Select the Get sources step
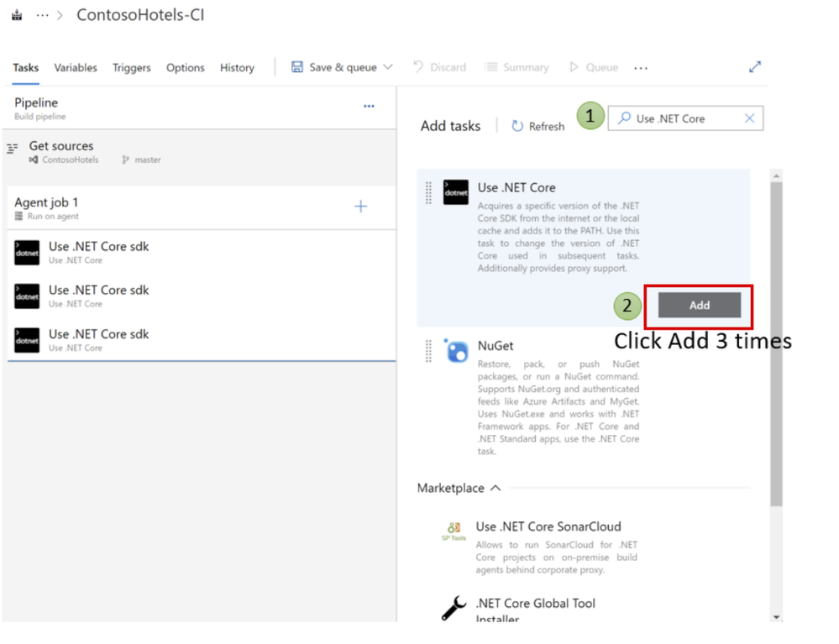Viewport: 839px width, 644px height. point(199,153)
